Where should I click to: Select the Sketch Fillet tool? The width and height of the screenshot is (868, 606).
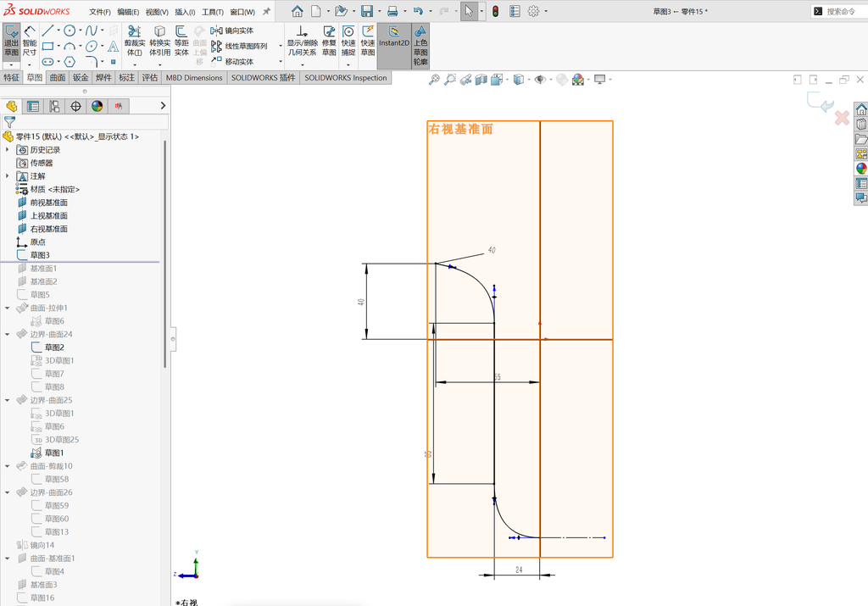pos(92,61)
